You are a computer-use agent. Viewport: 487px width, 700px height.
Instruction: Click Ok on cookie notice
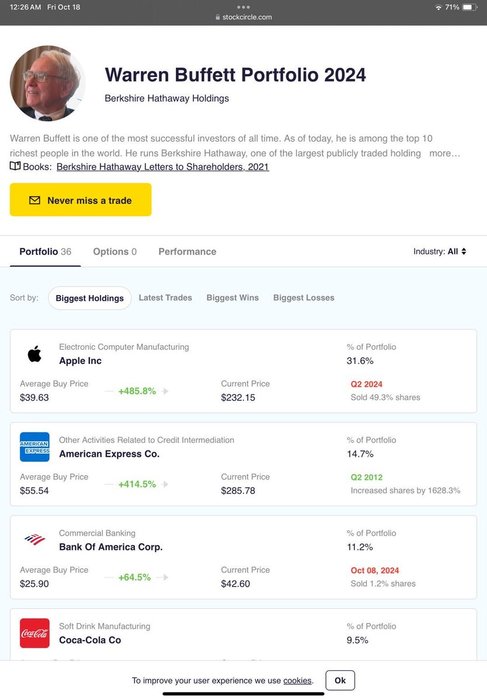[x=340, y=680]
